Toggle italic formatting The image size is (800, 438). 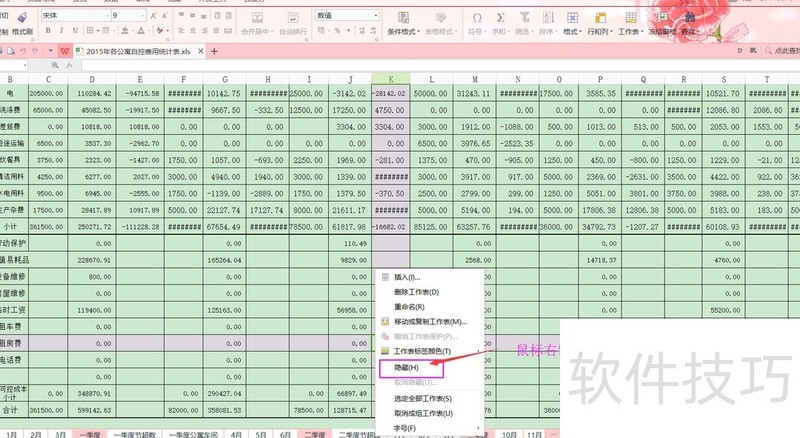tap(62, 31)
